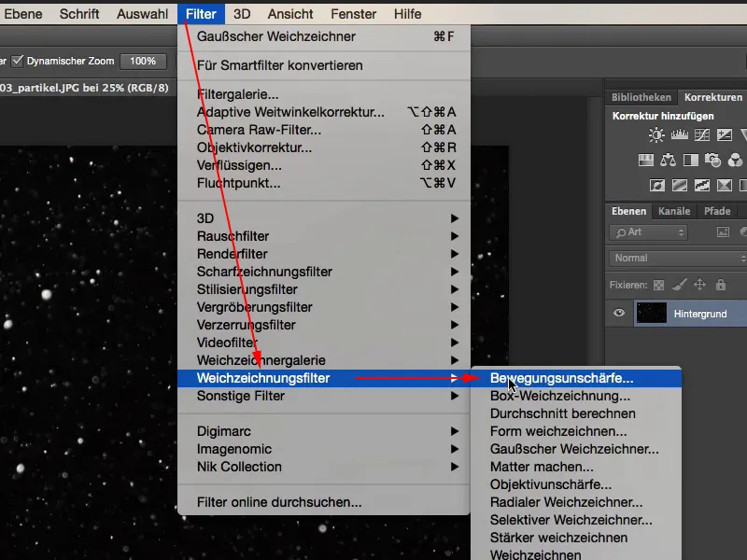Viewport: 747px width, 560px height.
Task: Open the Ansicht menu
Action: coord(290,14)
